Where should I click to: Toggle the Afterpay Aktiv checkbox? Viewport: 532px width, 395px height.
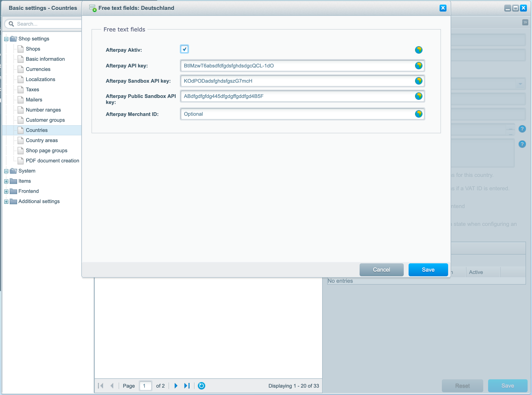tap(184, 49)
